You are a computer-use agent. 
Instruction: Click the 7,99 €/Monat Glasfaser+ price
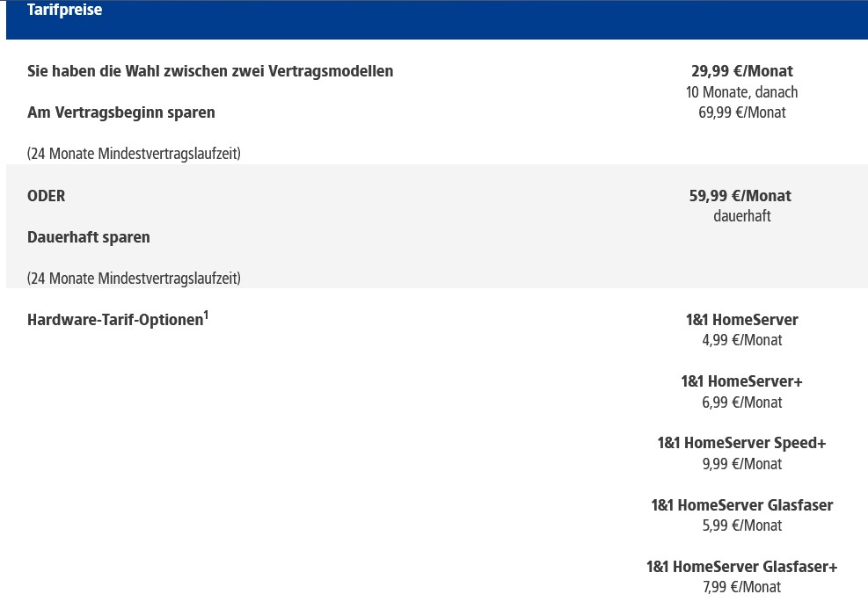[x=741, y=587]
